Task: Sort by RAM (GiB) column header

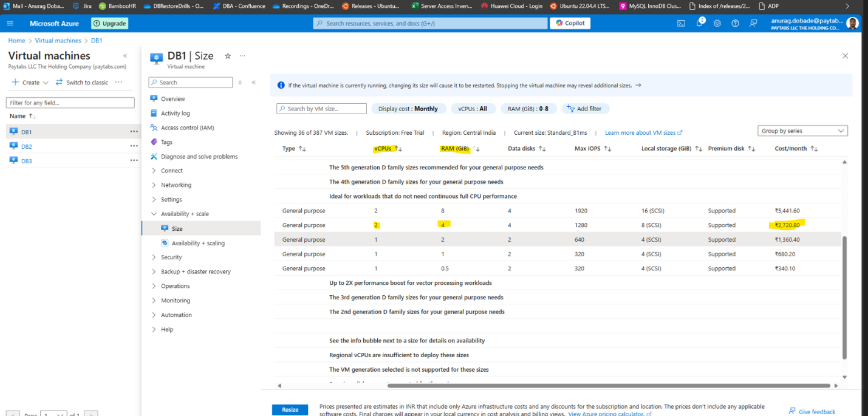Action: (x=460, y=149)
